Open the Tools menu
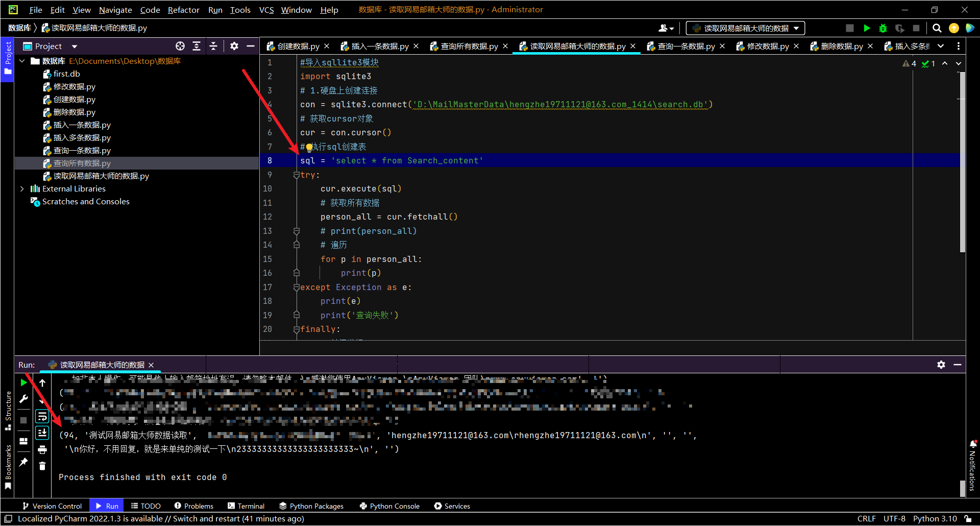This screenshot has height=526, width=980. [x=240, y=10]
